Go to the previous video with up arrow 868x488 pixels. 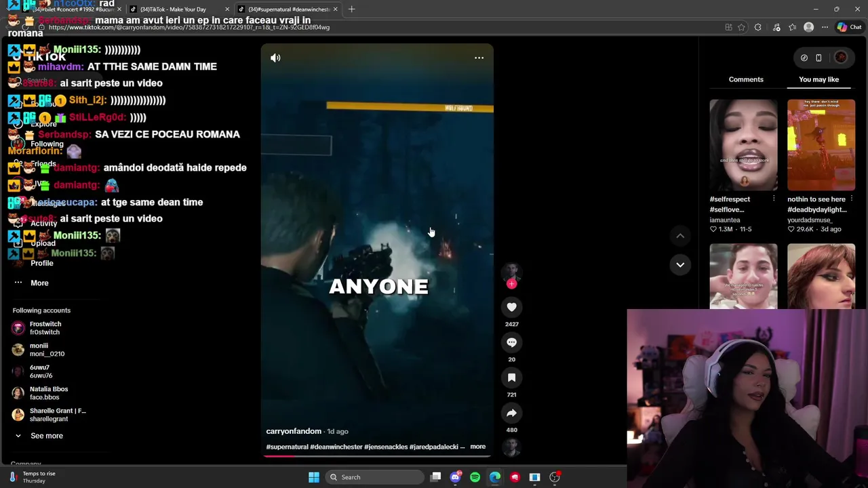(680, 235)
